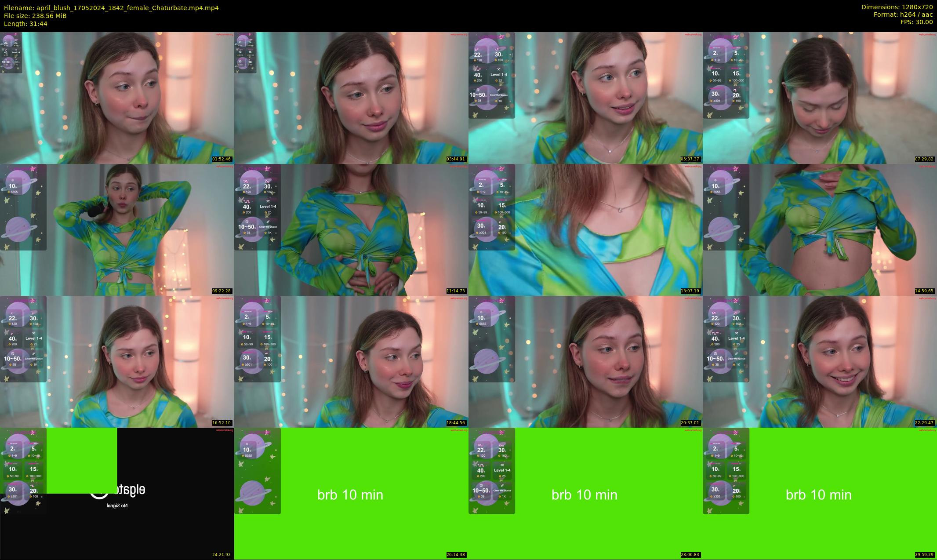The height and width of the screenshot is (560, 937).
Task: Select the frame at 14:59.65
Action: pyautogui.click(x=820, y=229)
